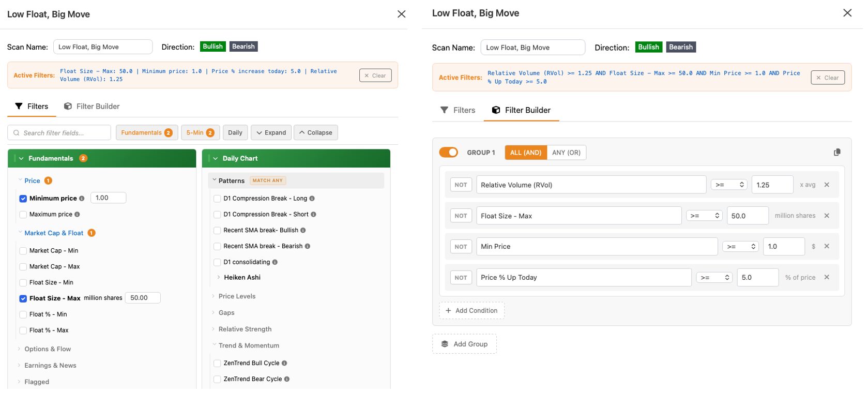Collapse the Daily Chart section header
This screenshot has height=393, width=868.
point(296,158)
